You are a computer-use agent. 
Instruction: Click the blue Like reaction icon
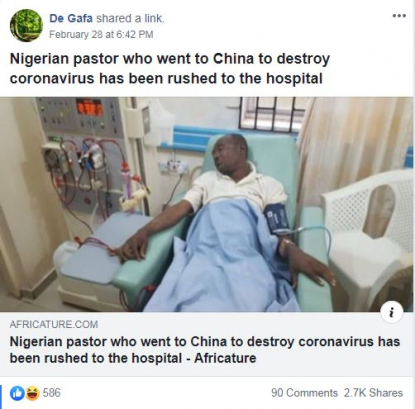pyautogui.click(x=17, y=393)
